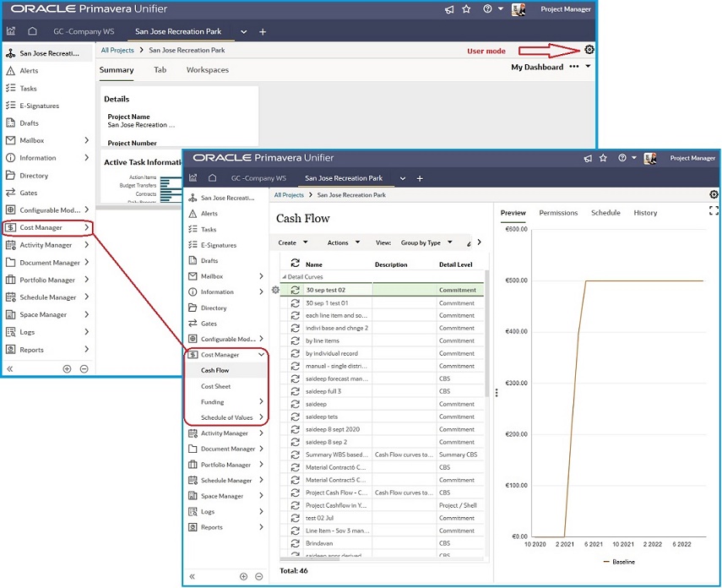Open the Create dropdown in Cash Flow toolbar
722x588 pixels.
[293, 242]
